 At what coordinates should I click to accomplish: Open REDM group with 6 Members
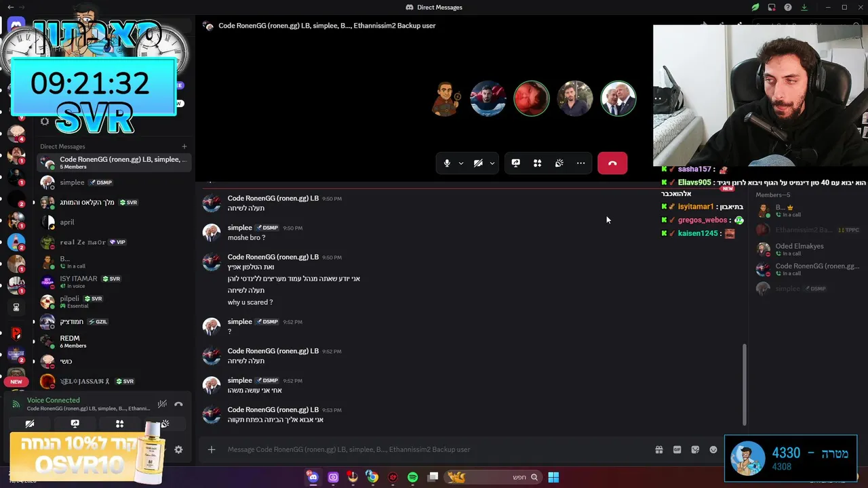(x=114, y=342)
